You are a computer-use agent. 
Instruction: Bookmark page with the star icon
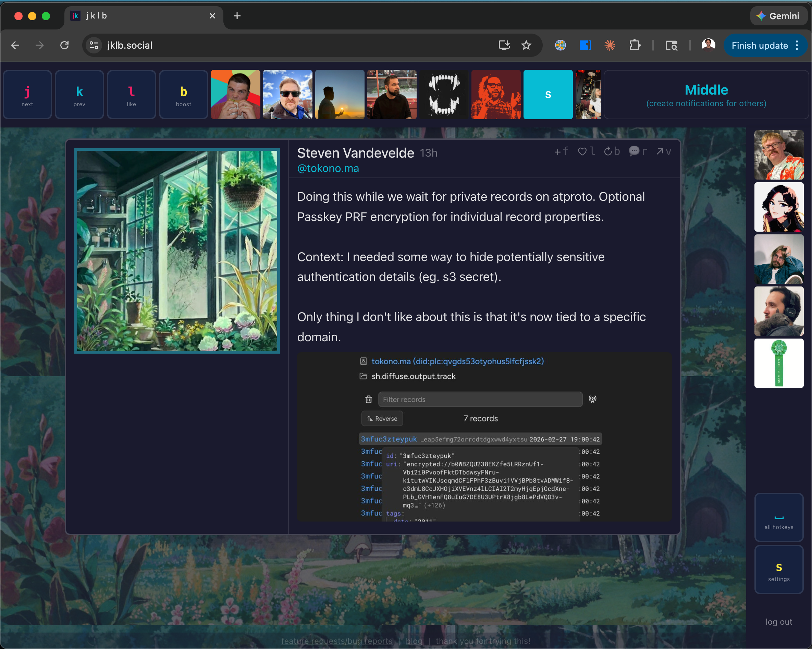pos(526,46)
